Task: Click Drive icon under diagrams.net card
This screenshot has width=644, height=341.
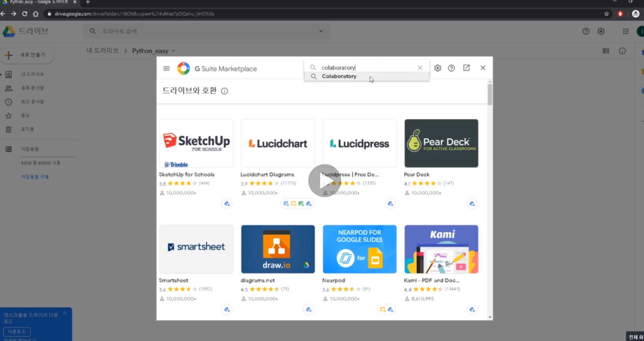Action: 309,310
